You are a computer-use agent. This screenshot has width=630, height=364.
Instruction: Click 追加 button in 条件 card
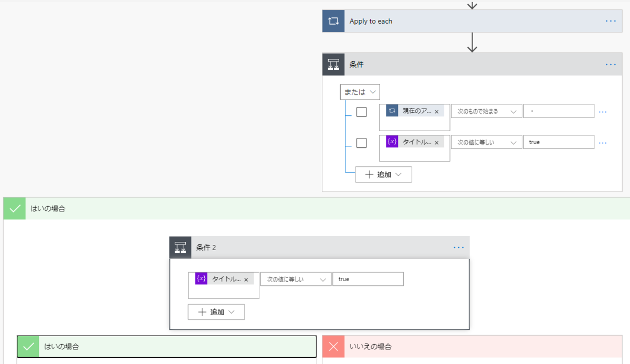tap(383, 175)
